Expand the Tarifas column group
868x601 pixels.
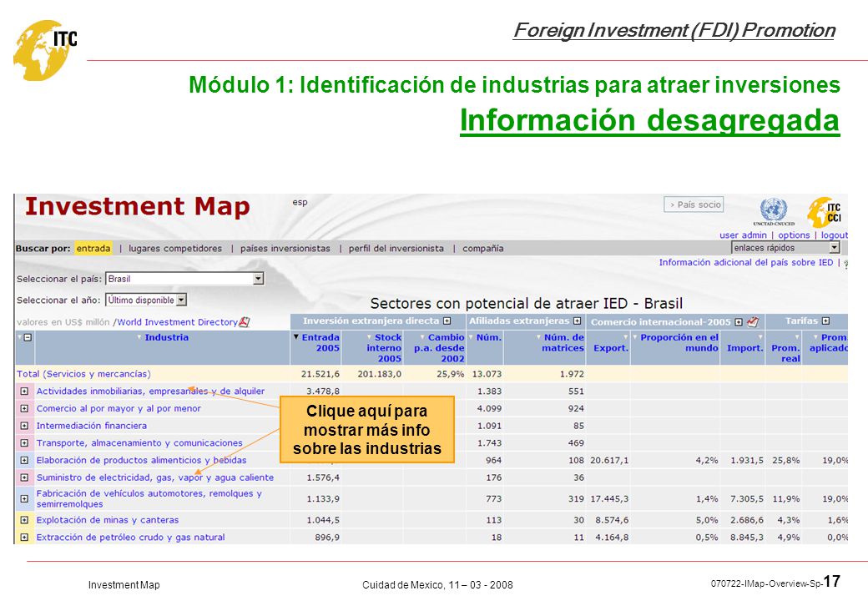(826, 321)
